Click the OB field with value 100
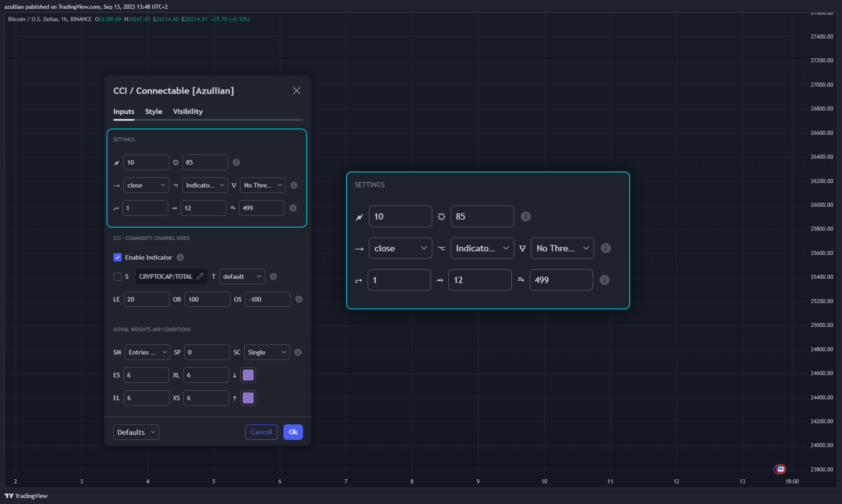The height and width of the screenshot is (504, 842). click(207, 299)
